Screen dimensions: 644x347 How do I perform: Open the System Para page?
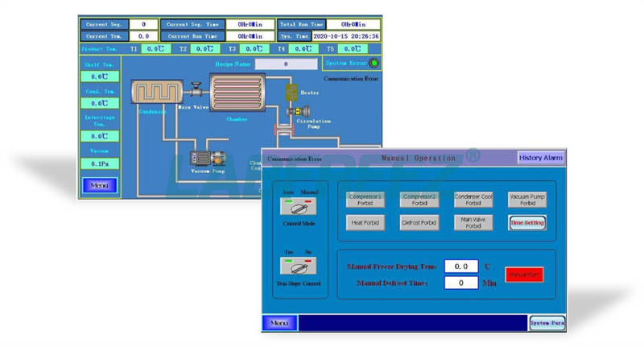pos(547,323)
